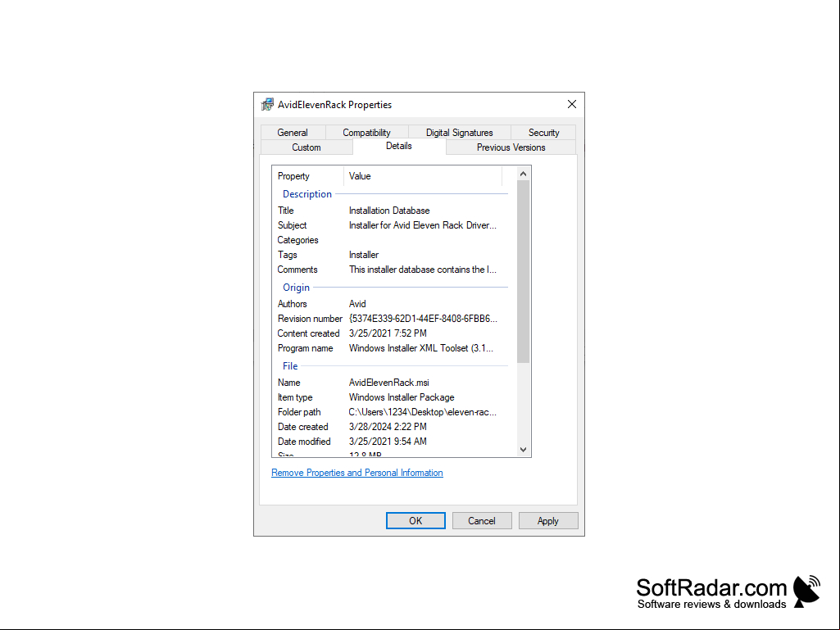Select the Subject value 'Installer for Avid Eleven Rack Driver...'
The height and width of the screenshot is (630, 840).
(423, 225)
